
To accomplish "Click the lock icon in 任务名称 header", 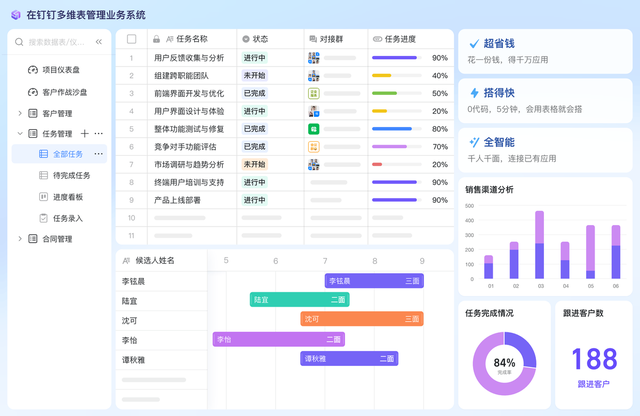I will (156, 39).
